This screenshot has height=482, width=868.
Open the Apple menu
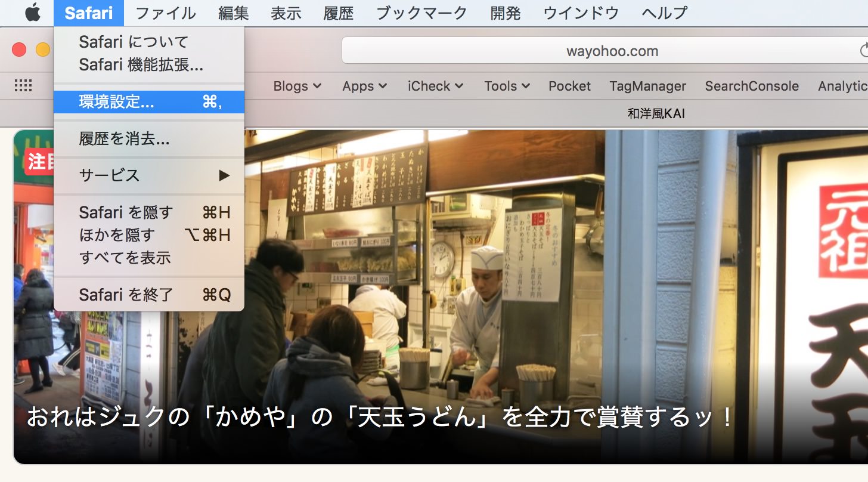pos(33,13)
